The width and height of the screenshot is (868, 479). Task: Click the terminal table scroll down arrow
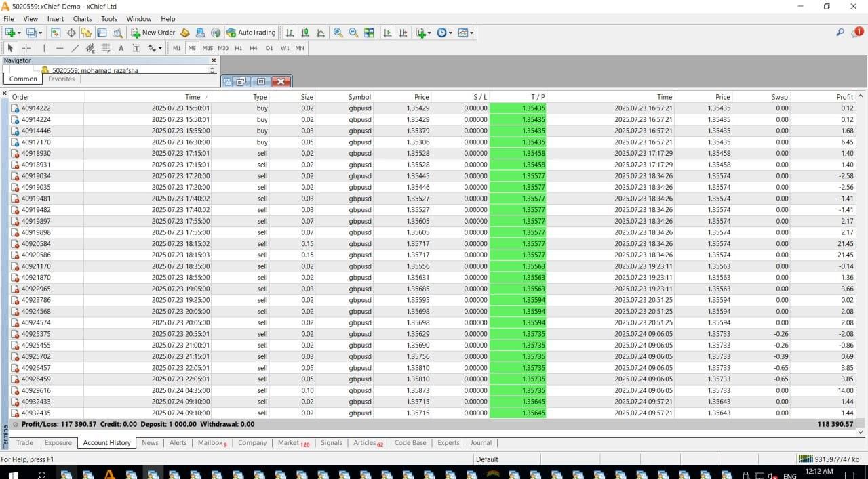tap(861, 432)
